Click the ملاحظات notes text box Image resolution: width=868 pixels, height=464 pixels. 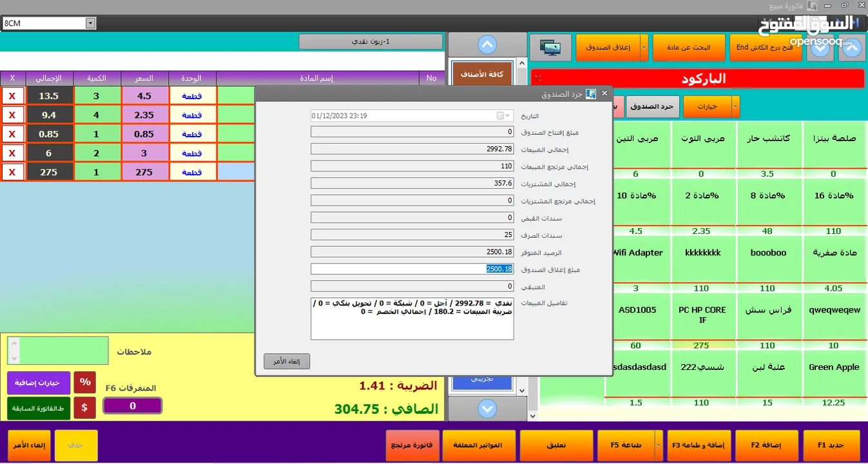[64, 351]
